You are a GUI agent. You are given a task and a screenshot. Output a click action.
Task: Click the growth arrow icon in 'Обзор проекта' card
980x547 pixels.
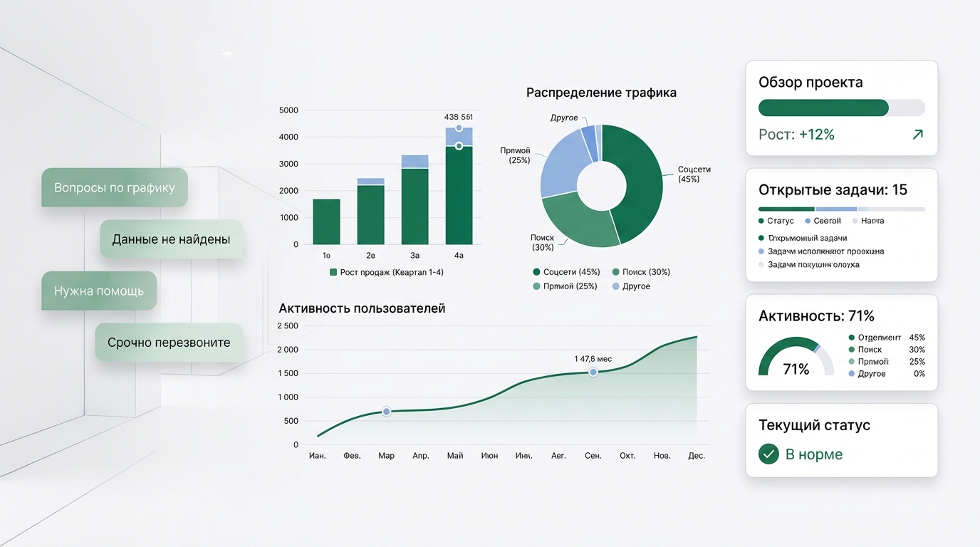point(919,134)
